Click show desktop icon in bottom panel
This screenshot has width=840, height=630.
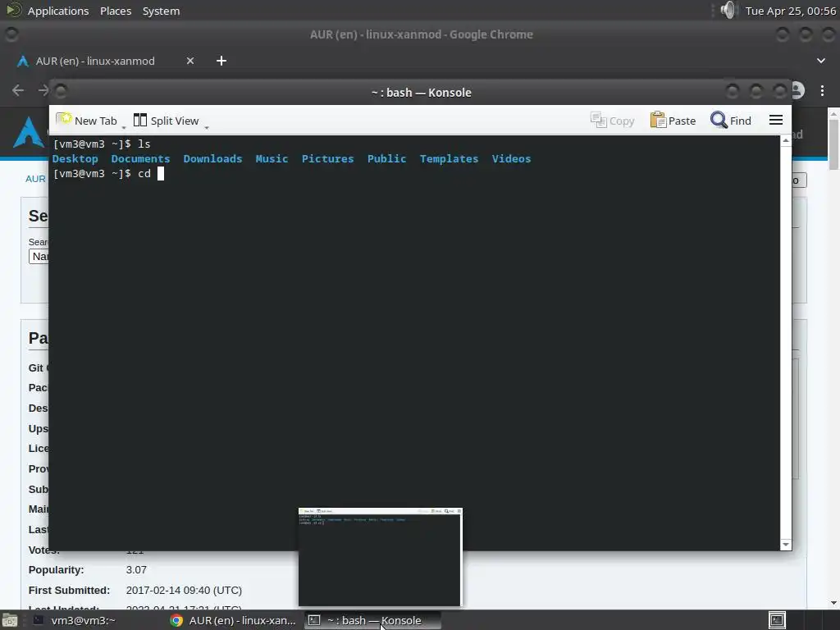click(9, 621)
